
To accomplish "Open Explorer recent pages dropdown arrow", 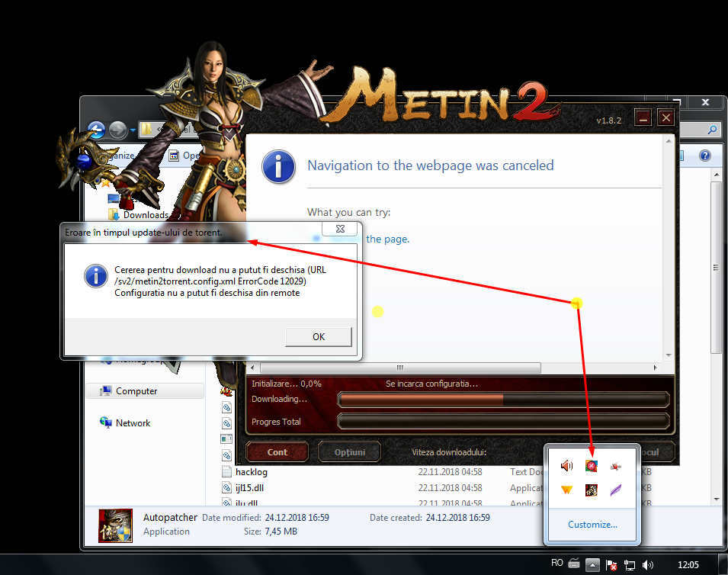I will point(133,130).
